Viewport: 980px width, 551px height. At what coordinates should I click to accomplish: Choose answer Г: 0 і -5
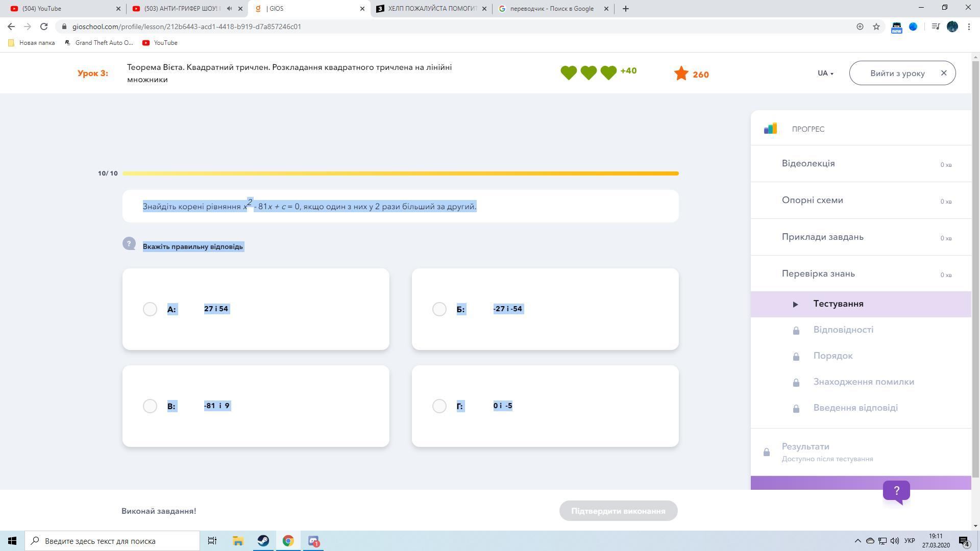click(439, 406)
